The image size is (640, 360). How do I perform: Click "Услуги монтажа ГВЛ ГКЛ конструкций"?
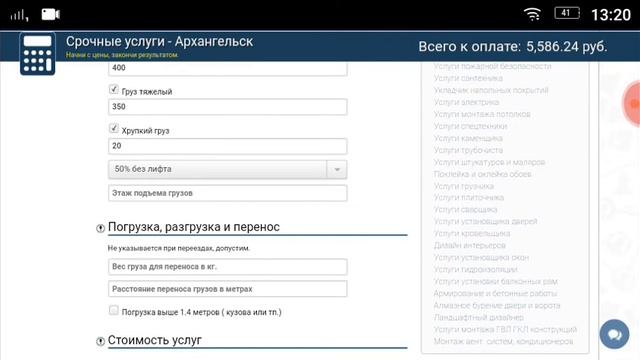[505, 329]
